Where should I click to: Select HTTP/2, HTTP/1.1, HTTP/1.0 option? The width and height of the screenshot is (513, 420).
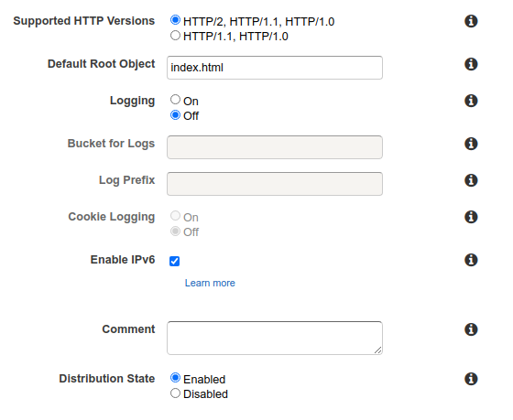click(175, 20)
